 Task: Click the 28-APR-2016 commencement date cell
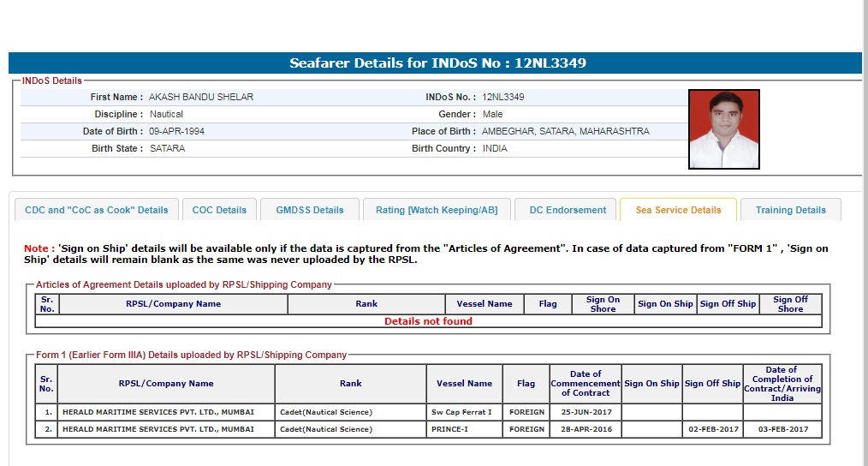pos(586,429)
